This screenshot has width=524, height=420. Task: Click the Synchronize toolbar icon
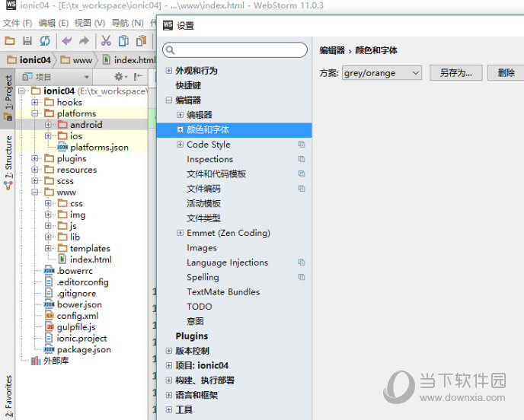pos(45,41)
